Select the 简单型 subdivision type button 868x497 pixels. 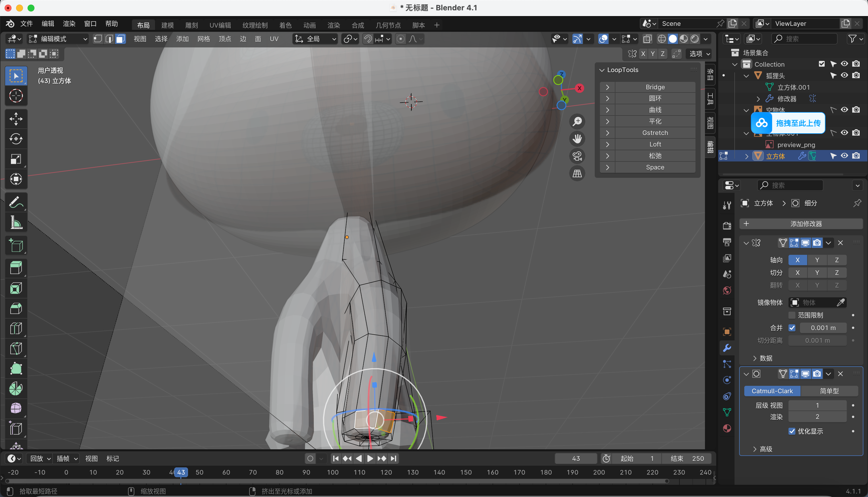(x=829, y=391)
